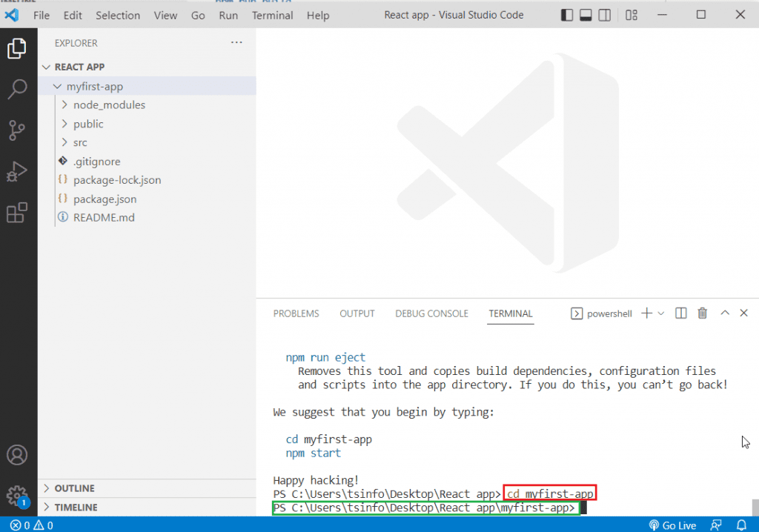Open the Manage gear icon

pyautogui.click(x=17, y=496)
